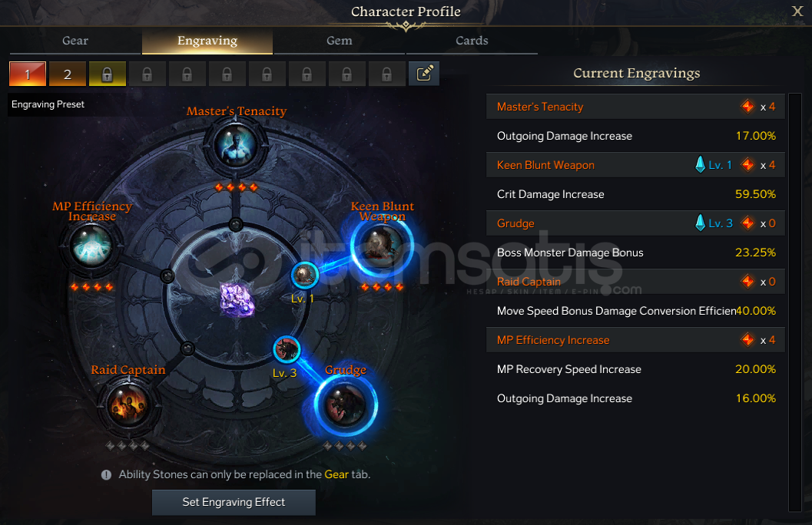Viewport: 812px width, 525px height.
Task: Open the Gear tab
Action: (75, 41)
